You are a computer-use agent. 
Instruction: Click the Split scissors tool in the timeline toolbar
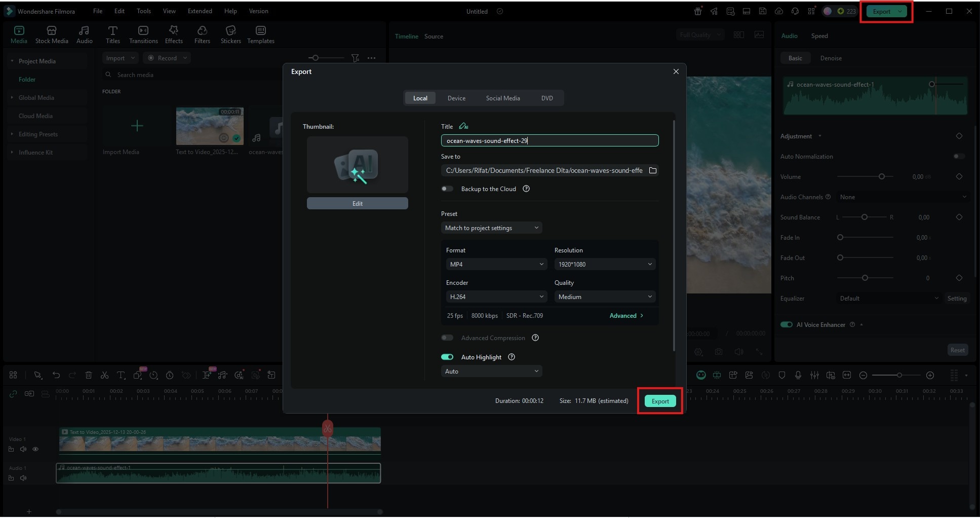tap(105, 375)
